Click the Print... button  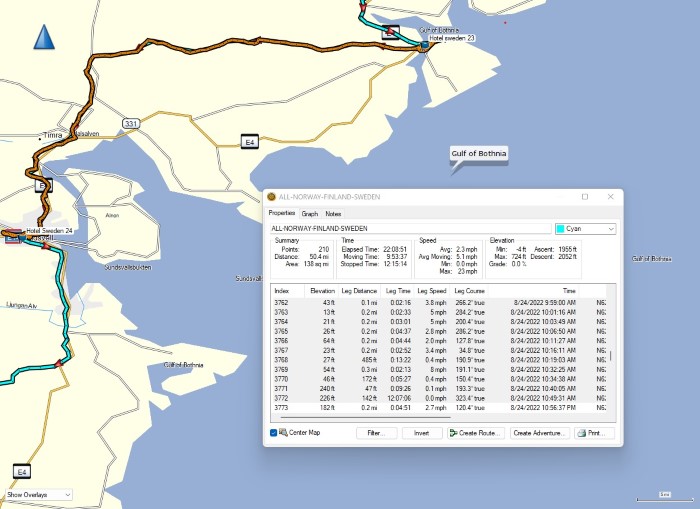(x=594, y=433)
